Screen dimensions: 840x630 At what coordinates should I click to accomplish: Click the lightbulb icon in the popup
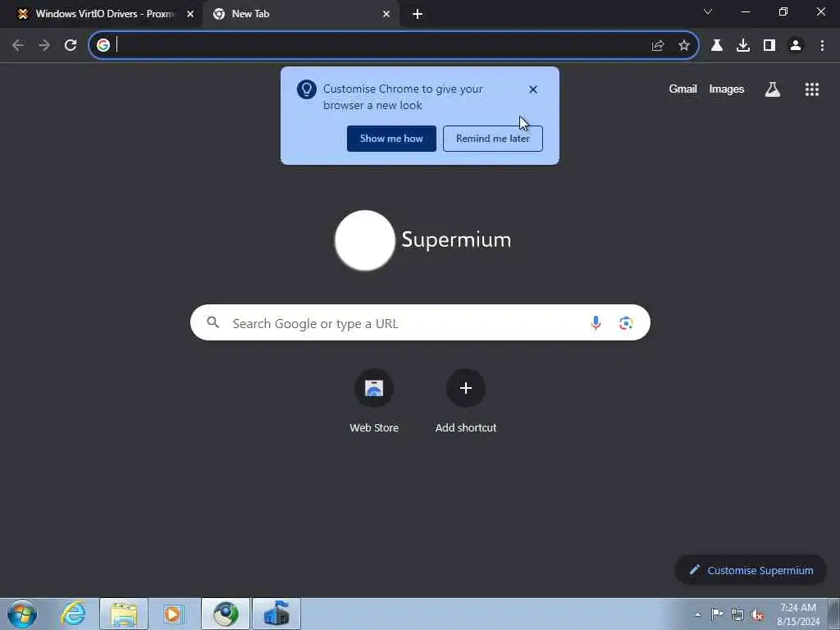(307, 89)
